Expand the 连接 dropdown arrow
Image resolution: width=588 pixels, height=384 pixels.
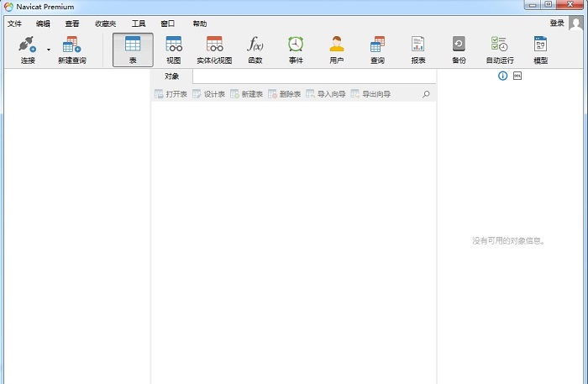point(48,50)
